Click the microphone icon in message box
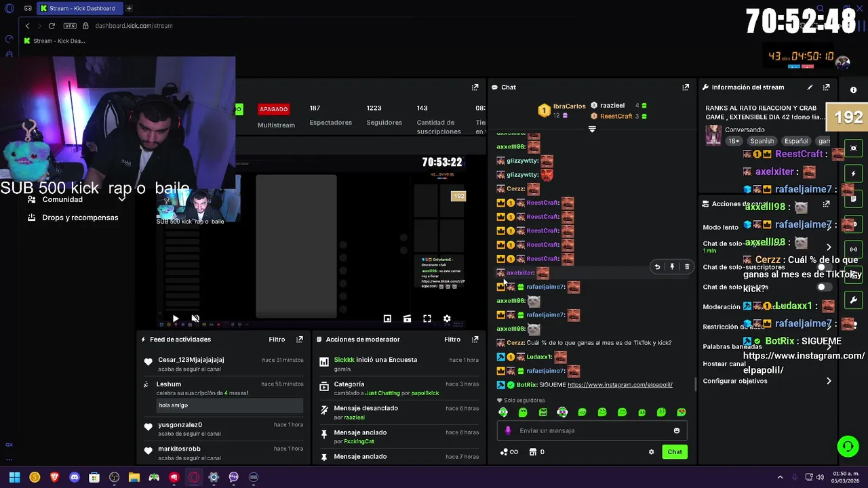Image resolution: width=868 pixels, height=488 pixels. [x=509, y=431]
